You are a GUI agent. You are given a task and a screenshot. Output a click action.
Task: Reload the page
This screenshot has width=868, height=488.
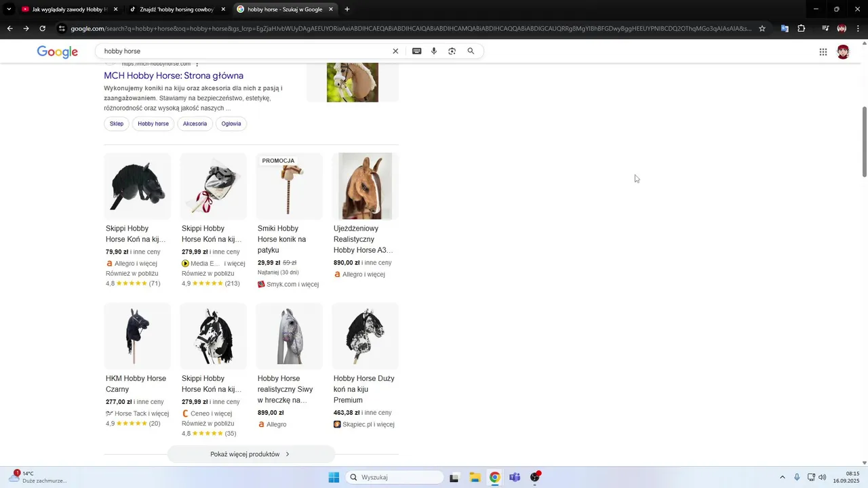tap(42, 28)
